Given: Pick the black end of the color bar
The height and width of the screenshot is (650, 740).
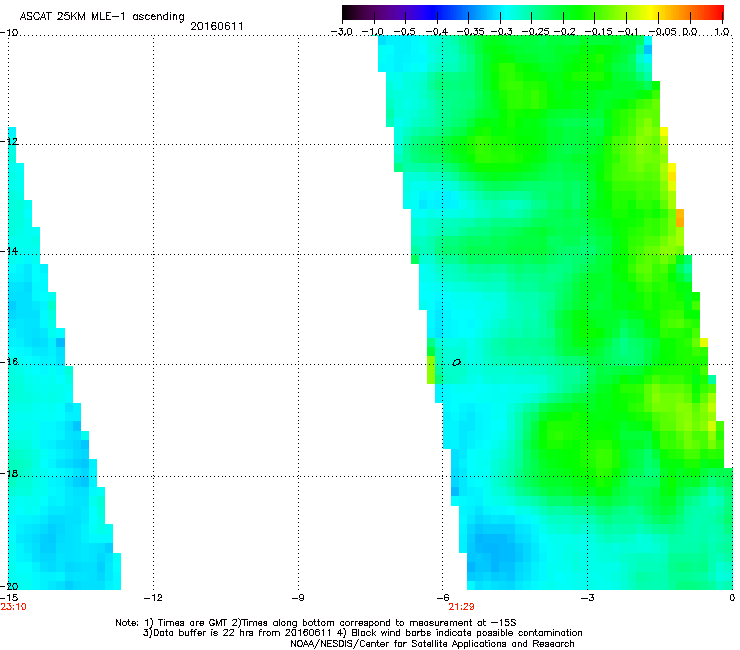Looking at the screenshot, I should pyautogui.click(x=347, y=13).
